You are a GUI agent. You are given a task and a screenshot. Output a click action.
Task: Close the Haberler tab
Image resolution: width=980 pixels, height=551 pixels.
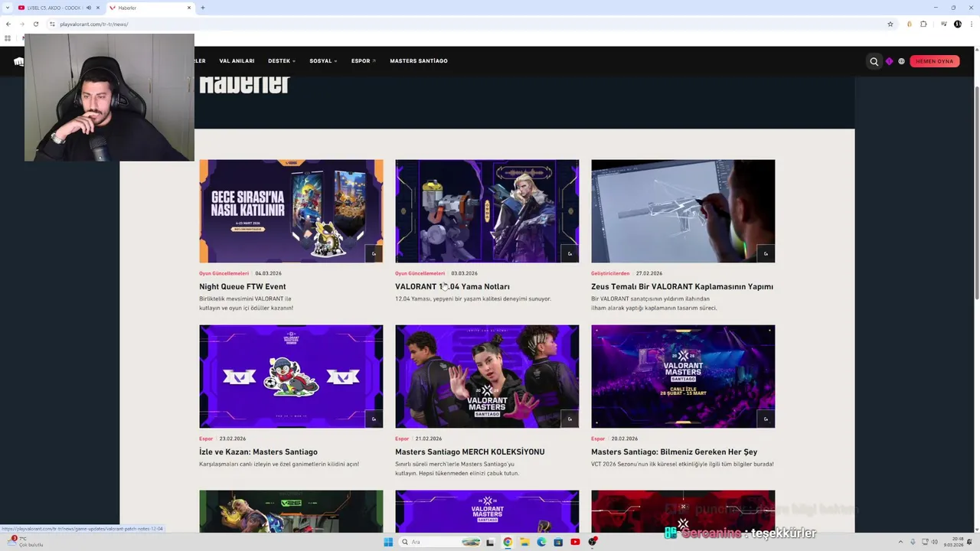pos(189,8)
